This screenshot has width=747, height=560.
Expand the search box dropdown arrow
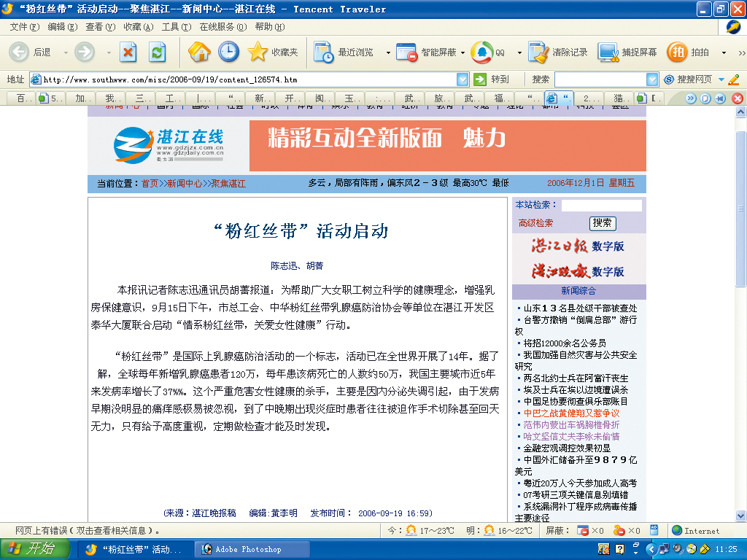(x=651, y=79)
